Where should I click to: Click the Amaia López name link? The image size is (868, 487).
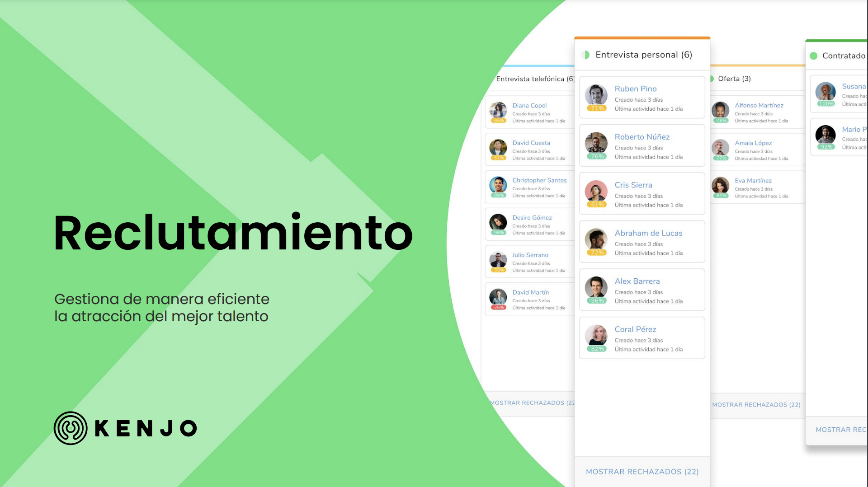[753, 143]
